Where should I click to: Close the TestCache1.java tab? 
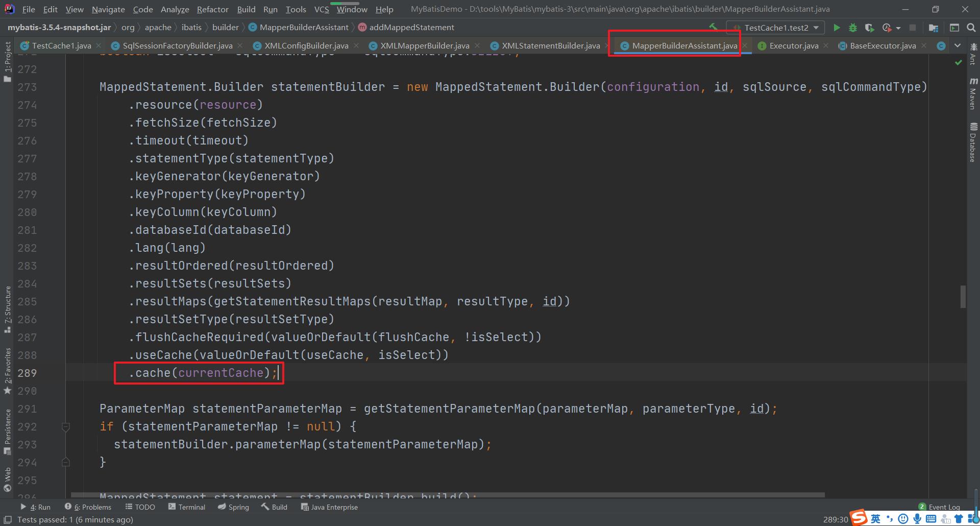point(99,45)
